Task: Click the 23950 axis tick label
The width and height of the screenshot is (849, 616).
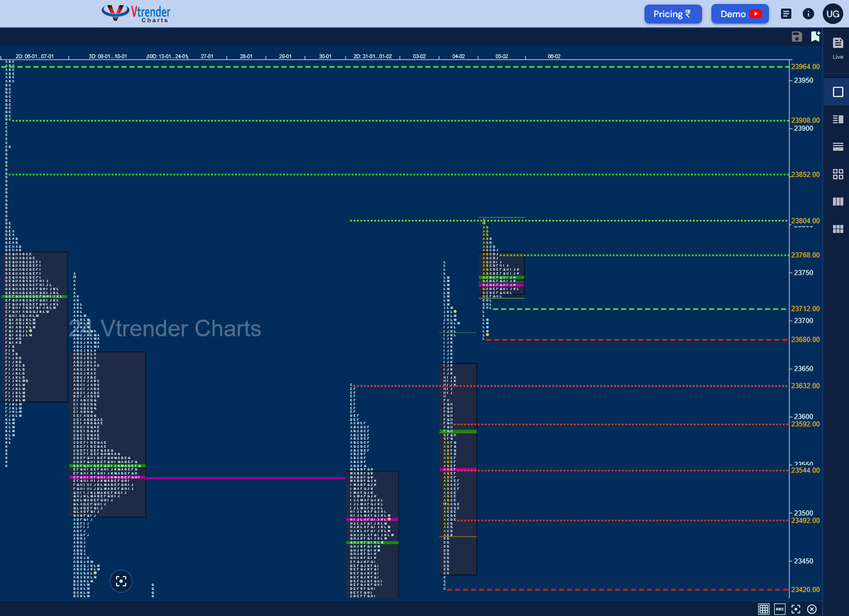Action: 803,80
